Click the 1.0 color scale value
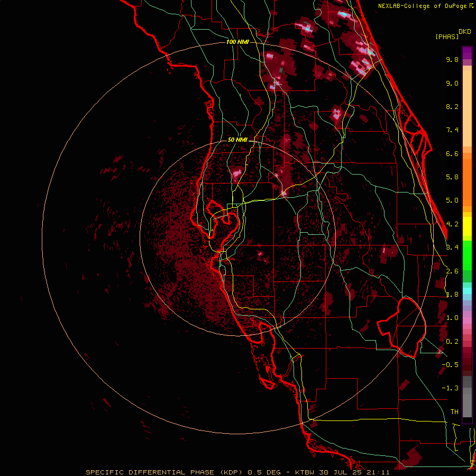Image resolution: width=476 pixels, height=476 pixels. click(452, 318)
